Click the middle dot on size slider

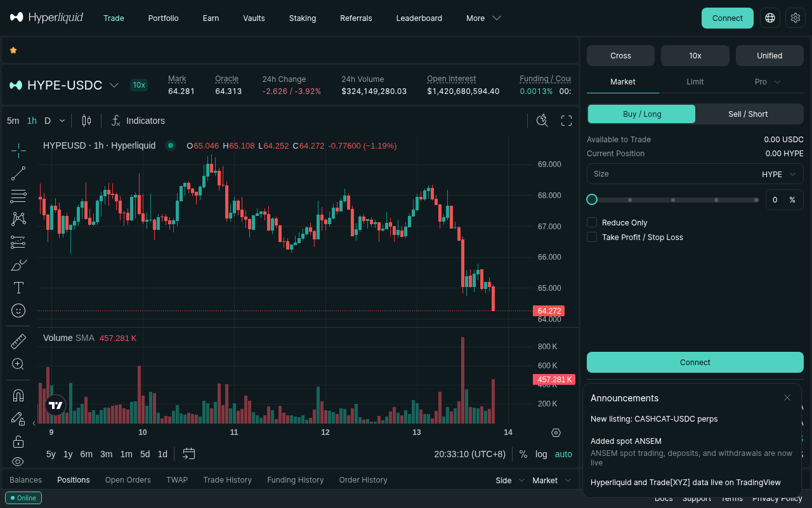(x=673, y=200)
